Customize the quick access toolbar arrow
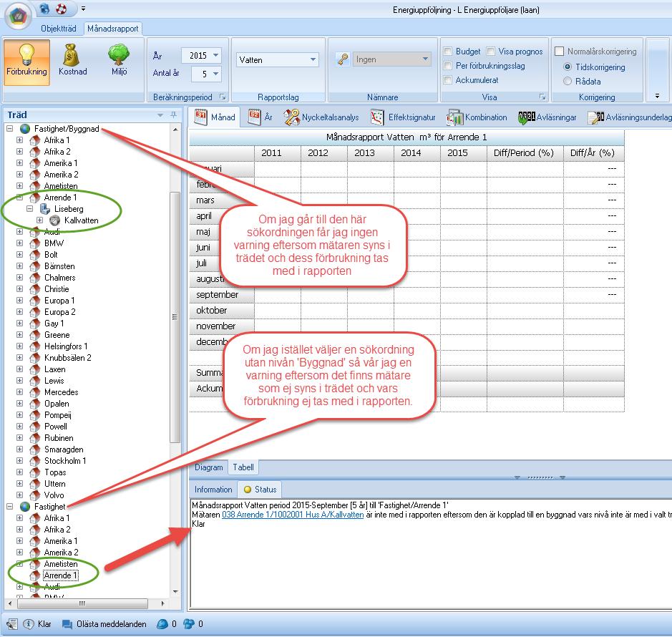The image size is (672, 637). coord(83,9)
